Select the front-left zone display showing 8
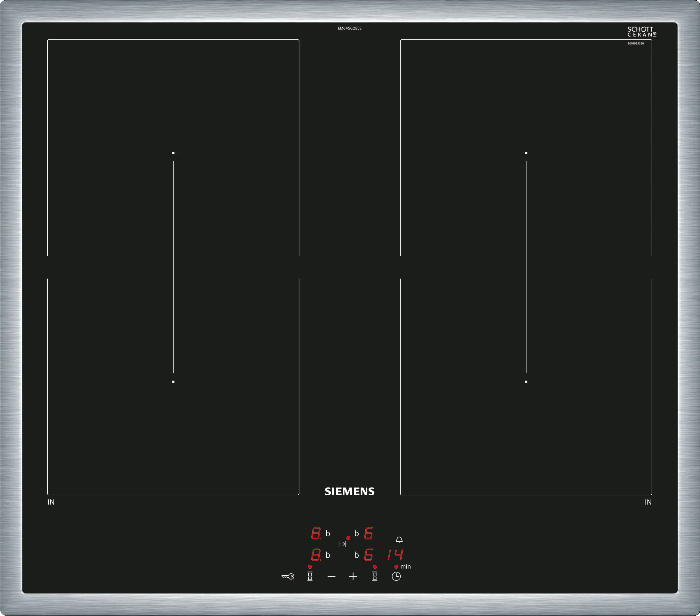This screenshot has width=700, height=616. 316,555
